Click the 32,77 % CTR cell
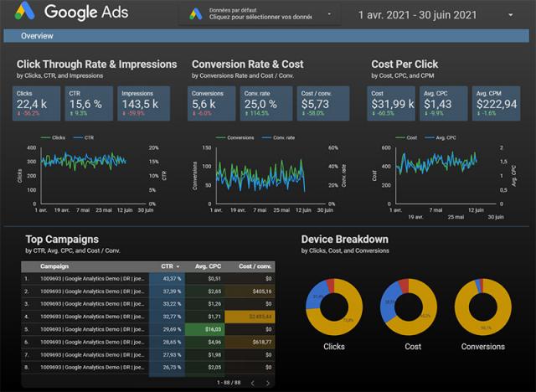536x392 pixels. click(x=167, y=317)
